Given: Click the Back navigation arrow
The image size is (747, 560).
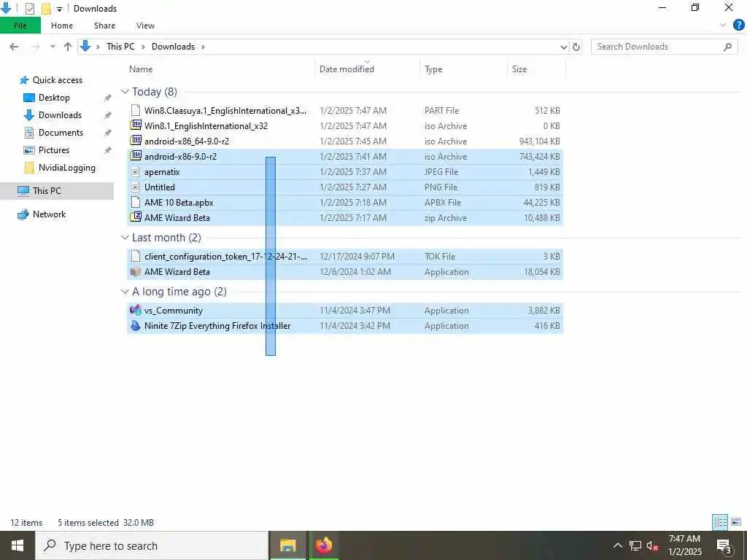Looking at the screenshot, I should point(14,47).
